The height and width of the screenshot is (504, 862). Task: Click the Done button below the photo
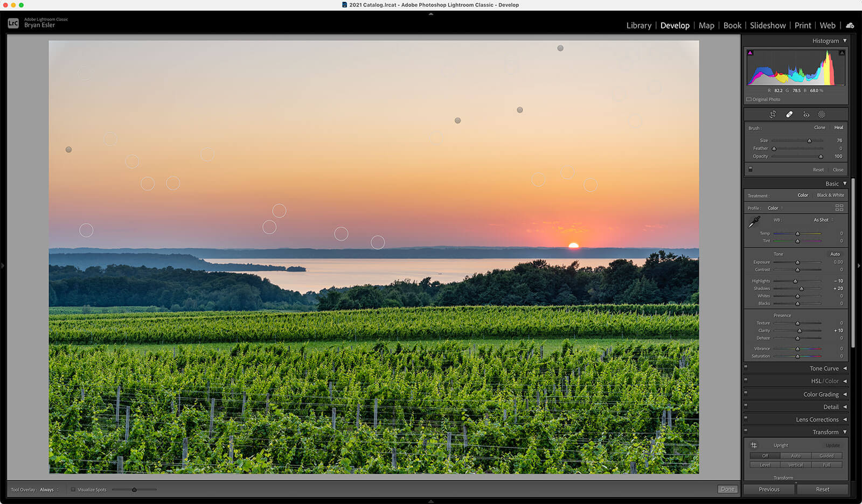pyautogui.click(x=727, y=489)
